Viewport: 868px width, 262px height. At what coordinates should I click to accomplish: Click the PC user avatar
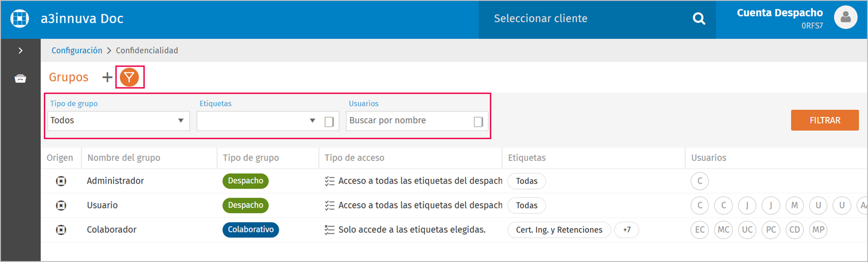(x=771, y=230)
